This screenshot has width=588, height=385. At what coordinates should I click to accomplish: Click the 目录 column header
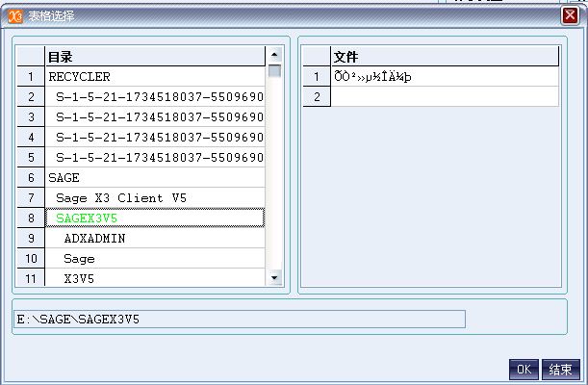[154, 57]
